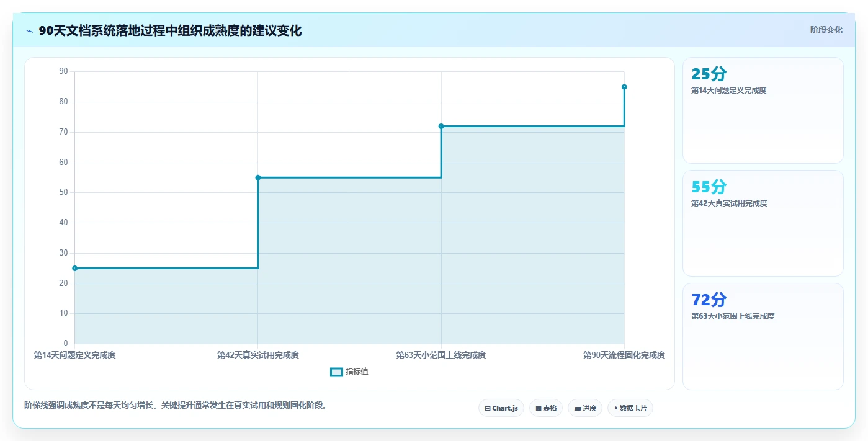Click the lightning icon beside the title

pos(29,31)
